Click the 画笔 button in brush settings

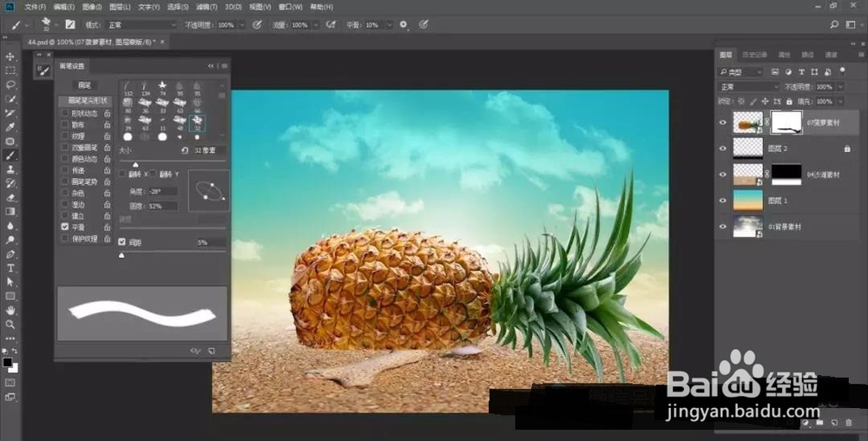85,85
